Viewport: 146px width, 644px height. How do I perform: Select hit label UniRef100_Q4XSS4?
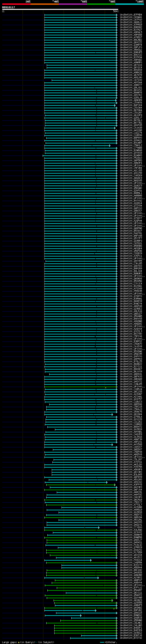131,555
